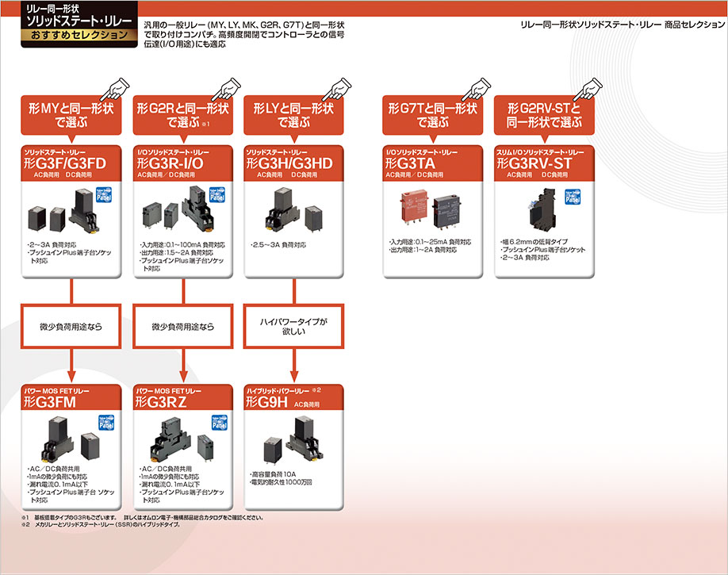Open the 形G3RZ product title

pyautogui.click(x=161, y=402)
